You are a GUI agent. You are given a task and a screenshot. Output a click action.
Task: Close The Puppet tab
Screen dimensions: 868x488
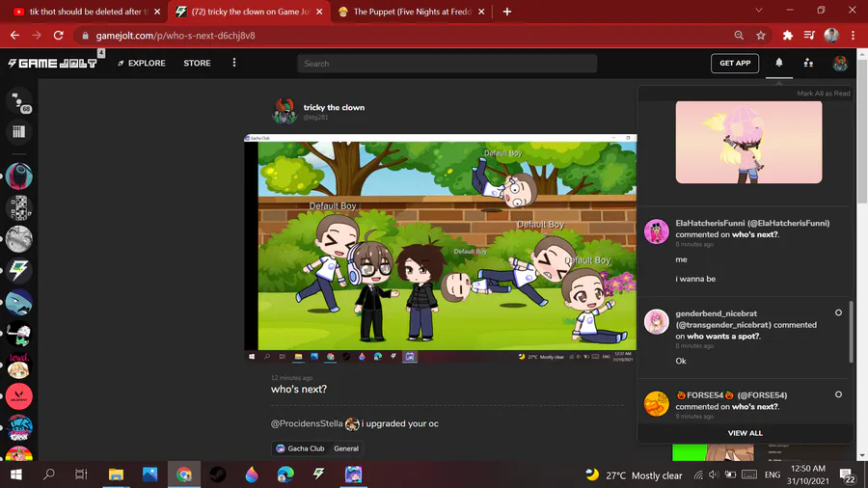[481, 12]
